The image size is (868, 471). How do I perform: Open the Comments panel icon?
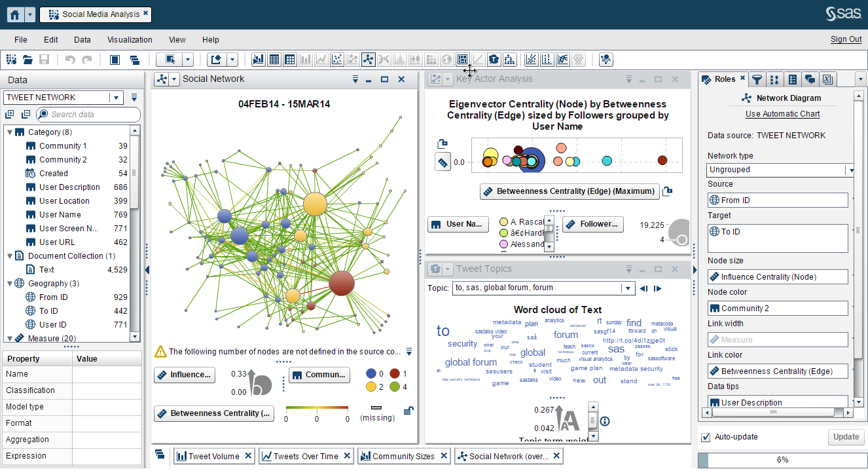[810, 79]
